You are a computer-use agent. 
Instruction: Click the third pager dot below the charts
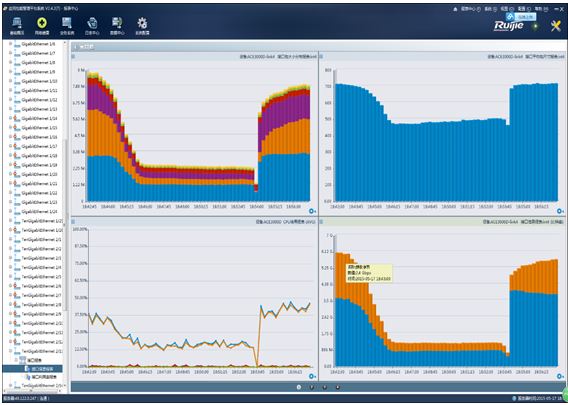point(325,387)
